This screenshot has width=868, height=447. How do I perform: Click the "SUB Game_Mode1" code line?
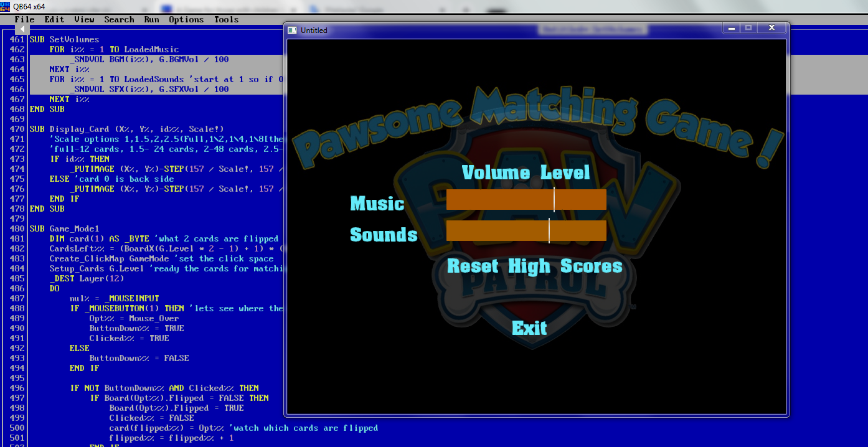point(64,228)
